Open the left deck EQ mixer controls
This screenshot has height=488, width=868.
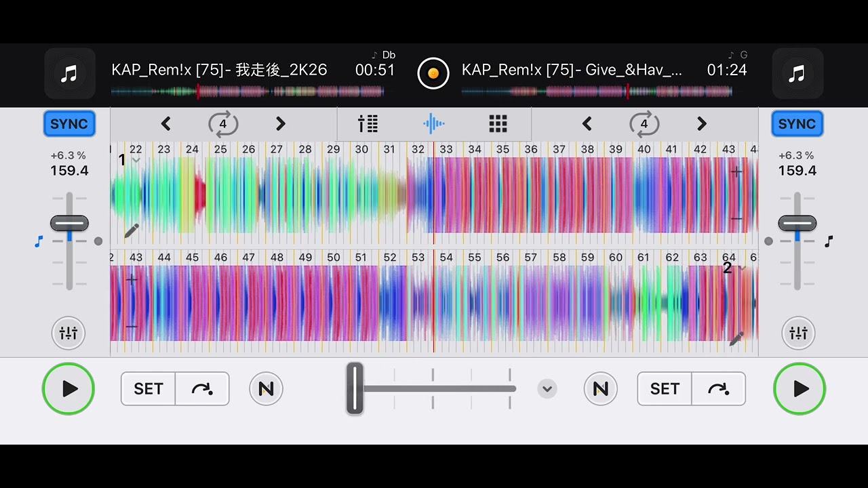point(68,333)
